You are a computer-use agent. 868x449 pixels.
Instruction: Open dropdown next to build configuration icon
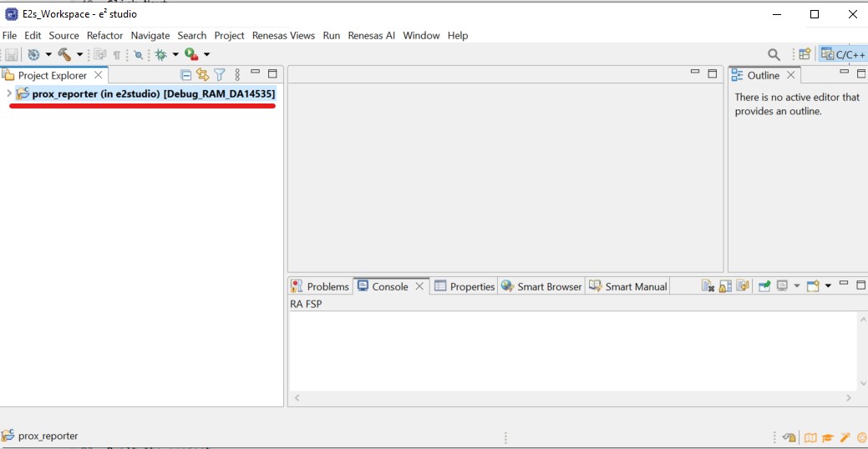(x=48, y=54)
